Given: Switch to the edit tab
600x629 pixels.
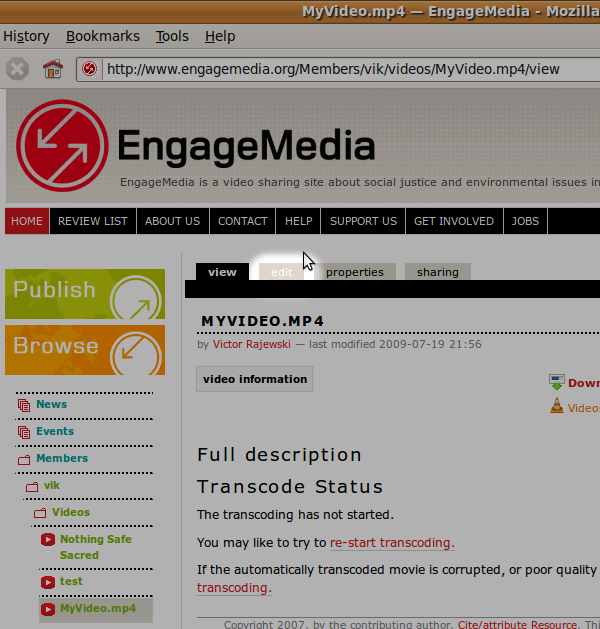Looking at the screenshot, I should (x=282, y=272).
